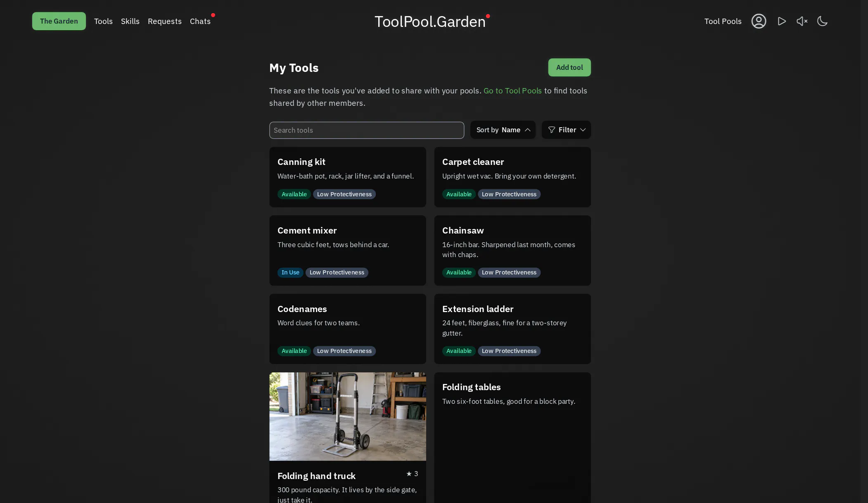Viewport: 868px width, 503px height.
Task: Open Tool Pools in the header
Action: click(723, 21)
